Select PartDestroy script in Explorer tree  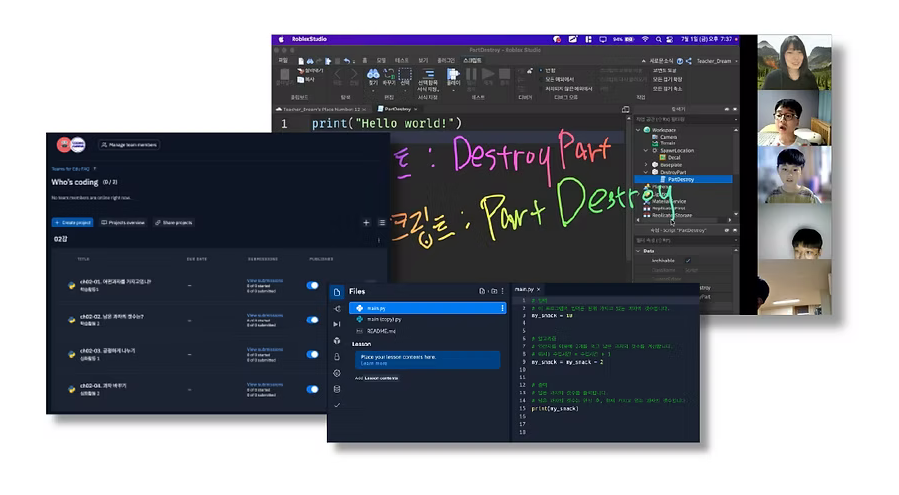pyautogui.click(x=683, y=180)
